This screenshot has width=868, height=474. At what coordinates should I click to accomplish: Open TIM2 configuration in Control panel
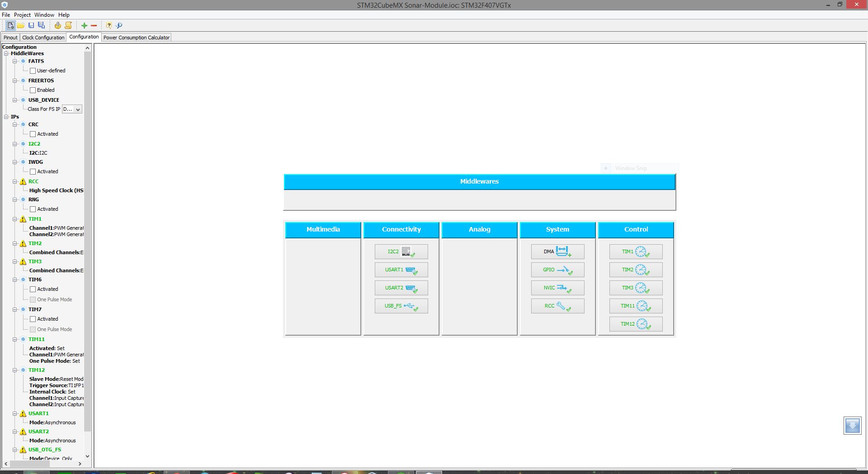[x=636, y=270]
